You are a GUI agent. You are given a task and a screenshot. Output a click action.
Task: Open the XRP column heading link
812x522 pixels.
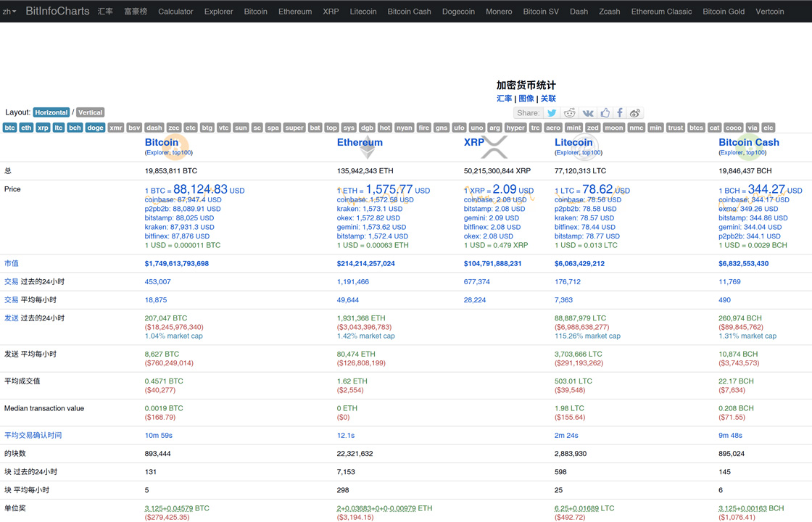coord(474,142)
